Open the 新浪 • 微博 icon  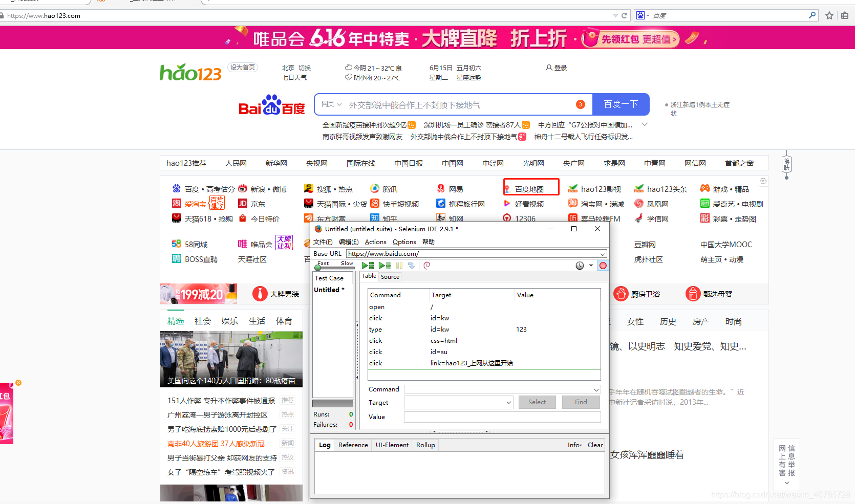[x=243, y=188]
